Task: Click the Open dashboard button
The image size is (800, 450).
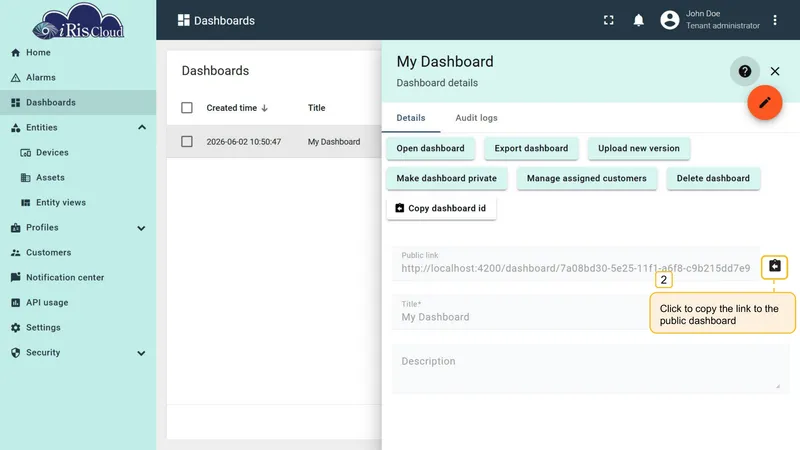Action: pyautogui.click(x=431, y=148)
